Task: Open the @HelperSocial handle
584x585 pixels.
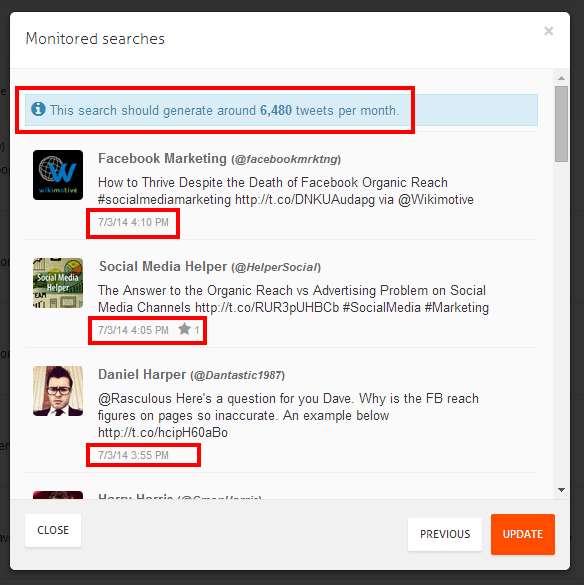Action: [276, 267]
